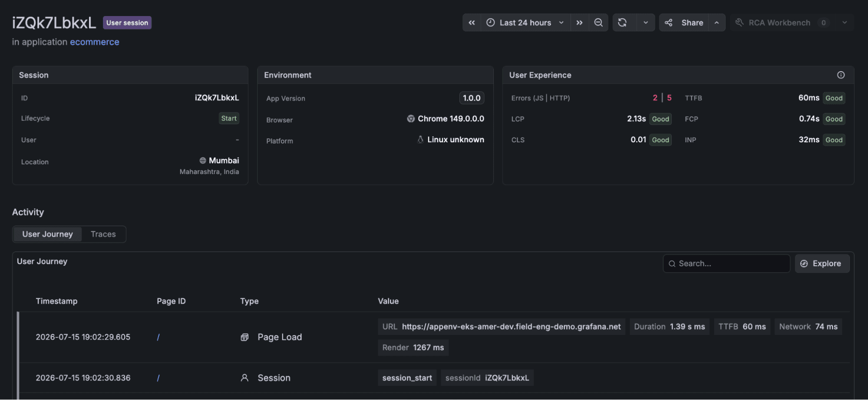The width and height of the screenshot is (868, 400).
Task: Click the Explore button
Action: click(x=822, y=264)
